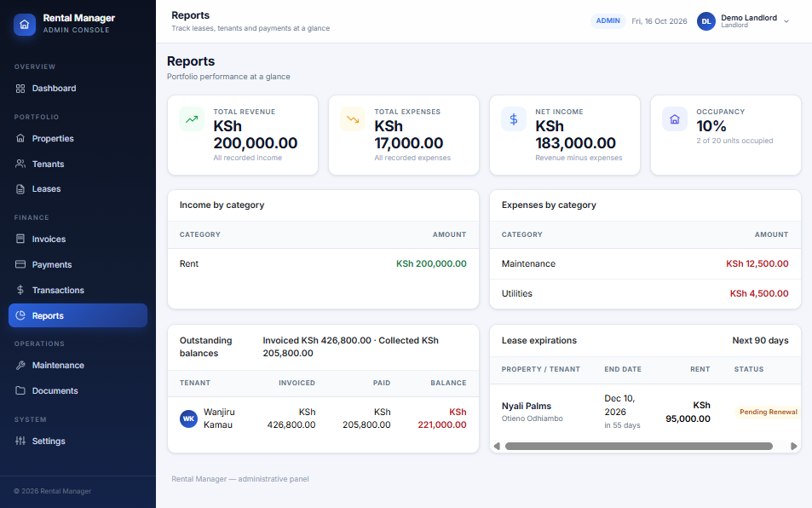This screenshot has height=508, width=812.
Task: Click the Properties house icon in sidebar
Action: click(x=20, y=138)
